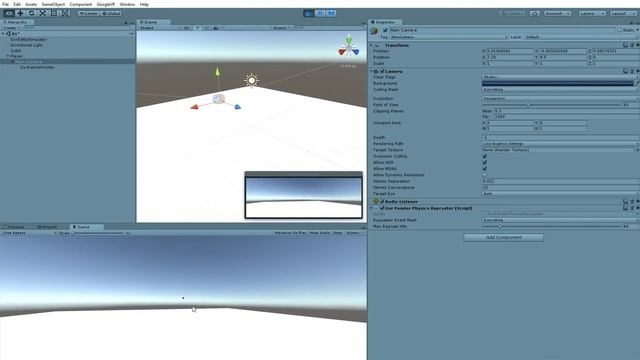Click the Directional Light sun gizmo
640x360 pixels.
[252, 80]
